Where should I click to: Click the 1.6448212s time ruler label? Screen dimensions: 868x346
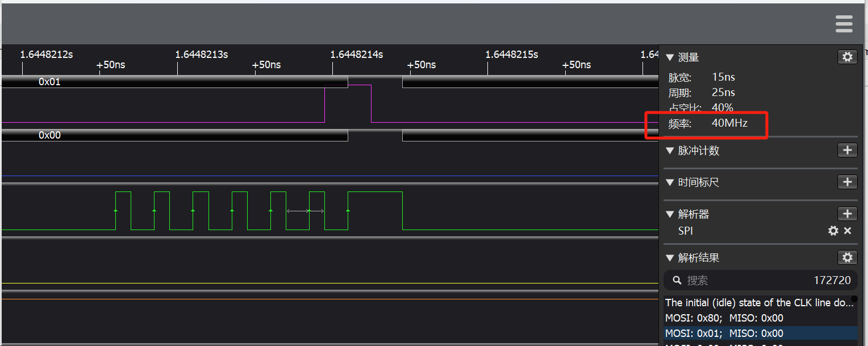47,55
